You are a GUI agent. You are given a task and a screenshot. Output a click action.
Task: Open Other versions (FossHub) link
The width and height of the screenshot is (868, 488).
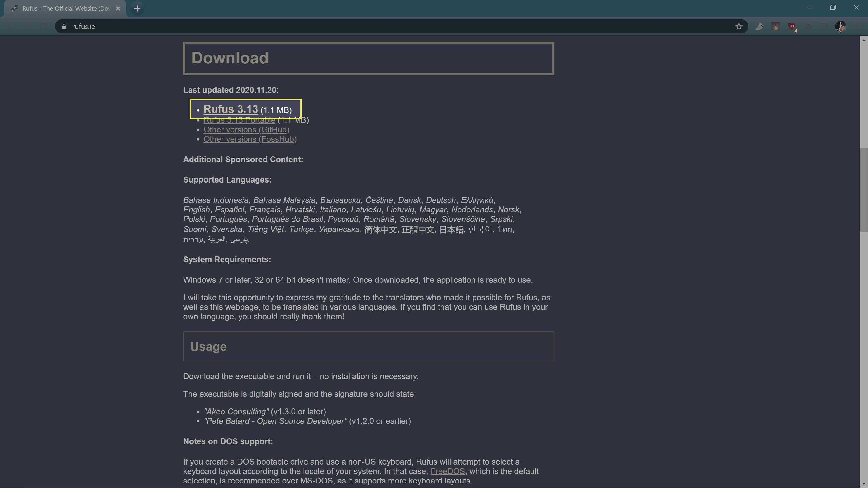tap(250, 139)
